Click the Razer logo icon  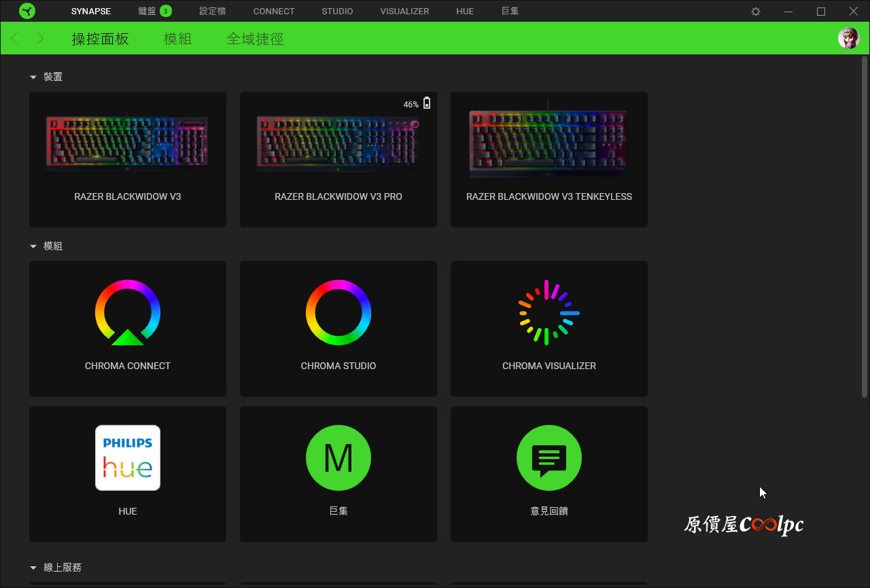tap(27, 11)
